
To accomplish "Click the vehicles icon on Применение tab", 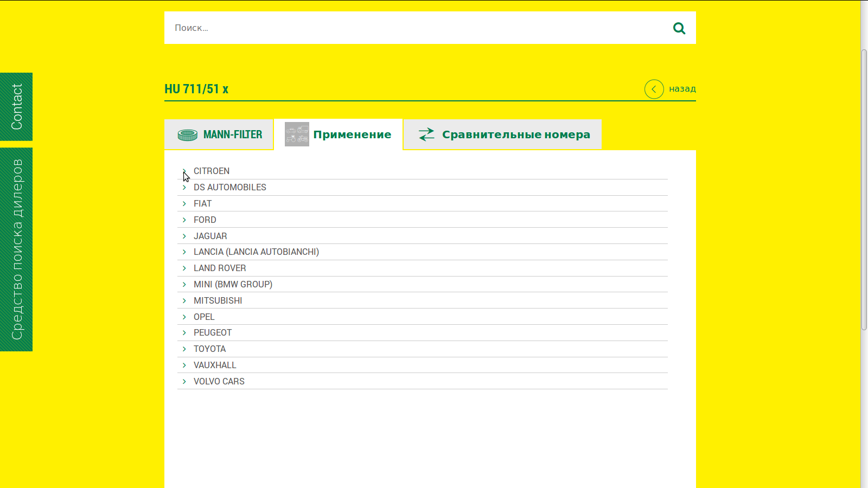I will pyautogui.click(x=297, y=134).
